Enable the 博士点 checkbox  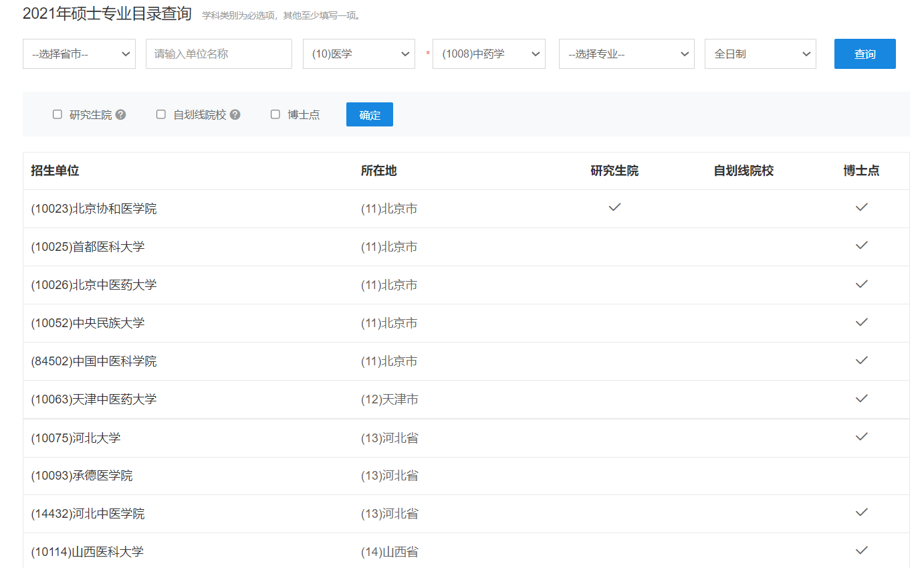tap(275, 114)
